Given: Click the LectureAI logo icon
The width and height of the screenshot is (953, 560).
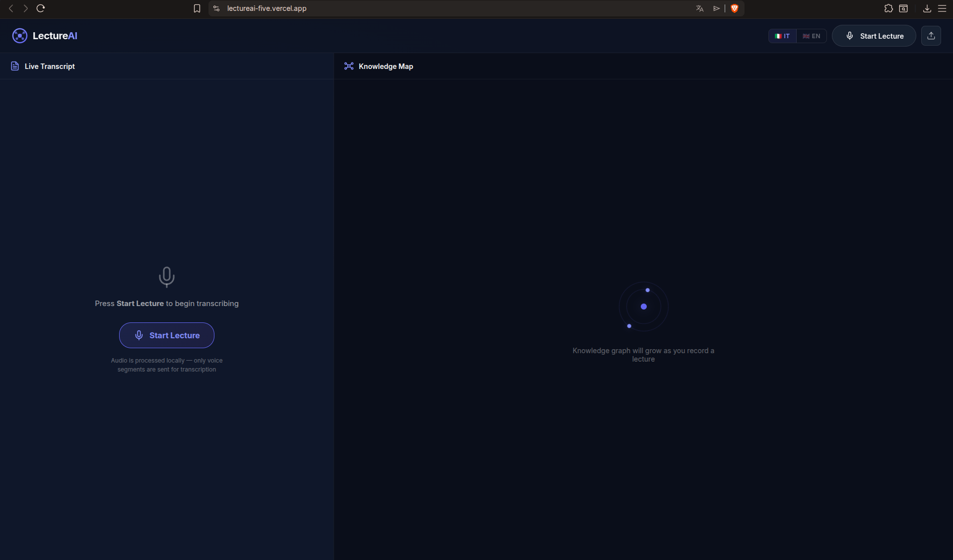Looking at the screenshot, I should point(20,36).
